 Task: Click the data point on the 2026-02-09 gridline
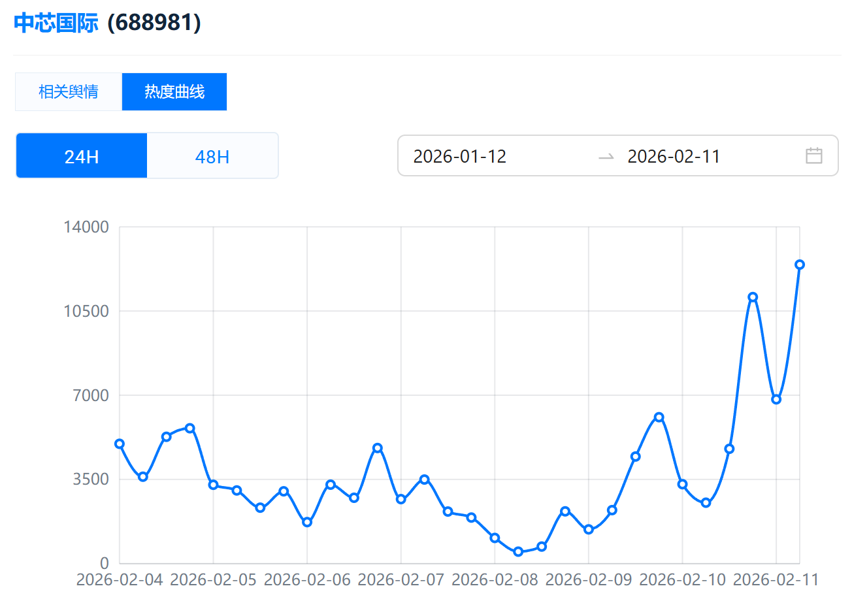589,530
